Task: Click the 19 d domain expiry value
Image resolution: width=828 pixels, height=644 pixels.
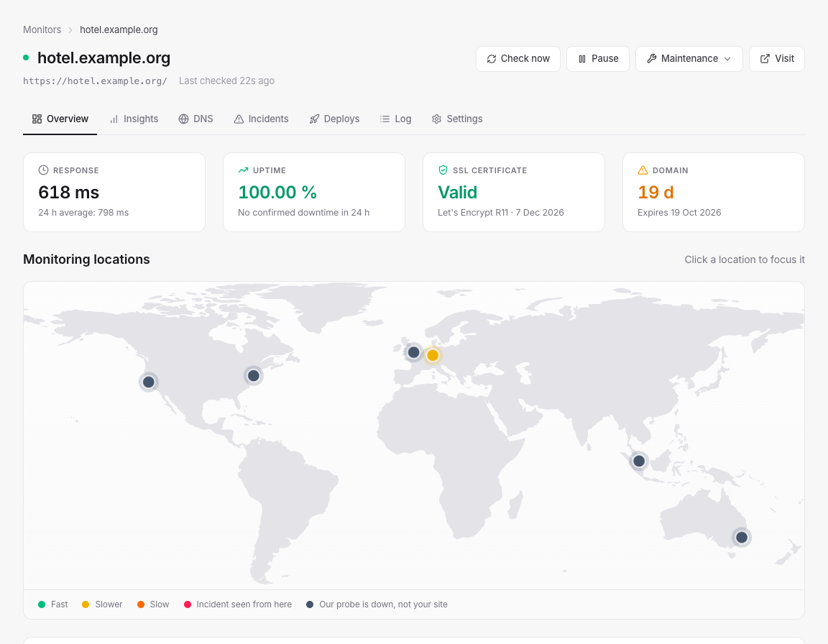Action: pyautogui.click(x=655, y=192)
